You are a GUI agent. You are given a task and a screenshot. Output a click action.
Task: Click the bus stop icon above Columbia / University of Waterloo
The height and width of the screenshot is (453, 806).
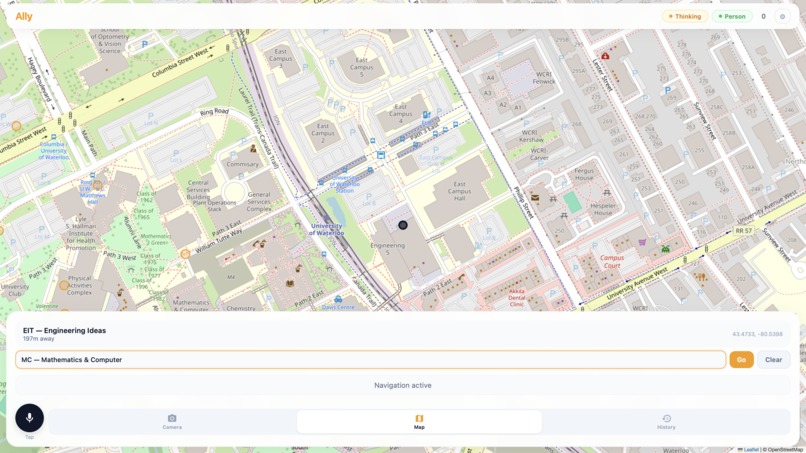[x=53, y=137]
